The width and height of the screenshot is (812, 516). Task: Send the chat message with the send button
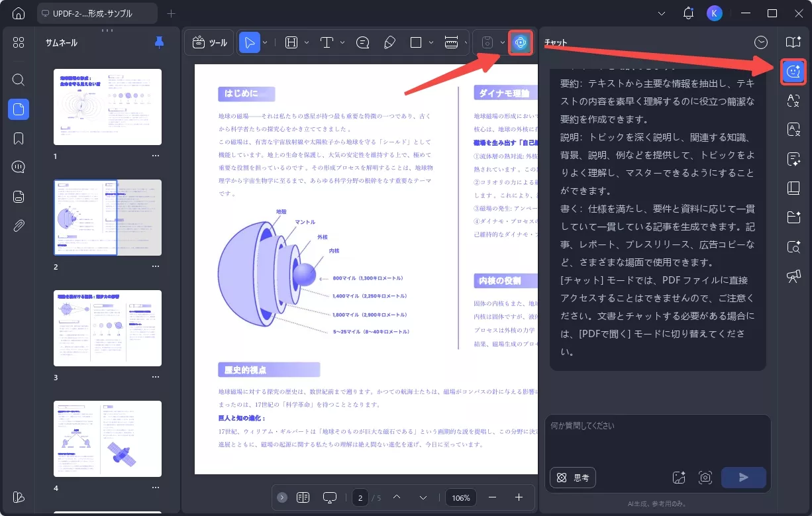coord(743,477)
